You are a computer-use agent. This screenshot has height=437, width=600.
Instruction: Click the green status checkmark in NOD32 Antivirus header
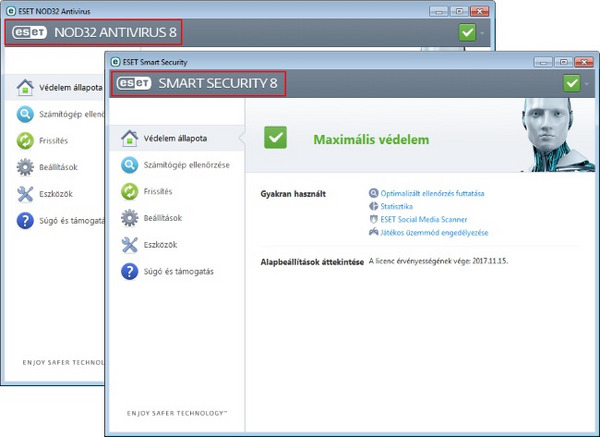(467, 32)
